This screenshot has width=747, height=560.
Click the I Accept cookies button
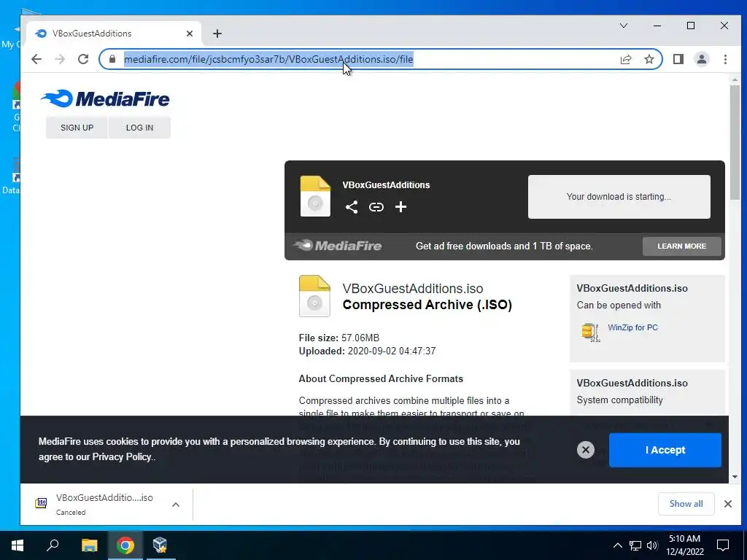665,450
